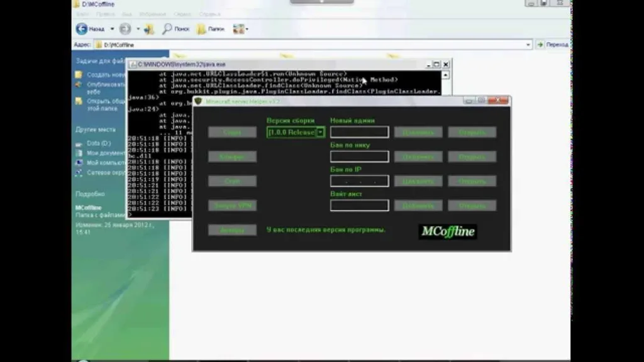Open the My Documents icon in sidebar
This screenshot has width=644, height=362.
79,153
